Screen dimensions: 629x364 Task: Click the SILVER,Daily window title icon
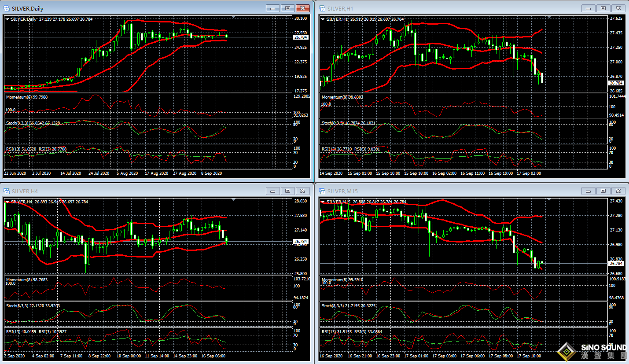click(x=7, y=8)
